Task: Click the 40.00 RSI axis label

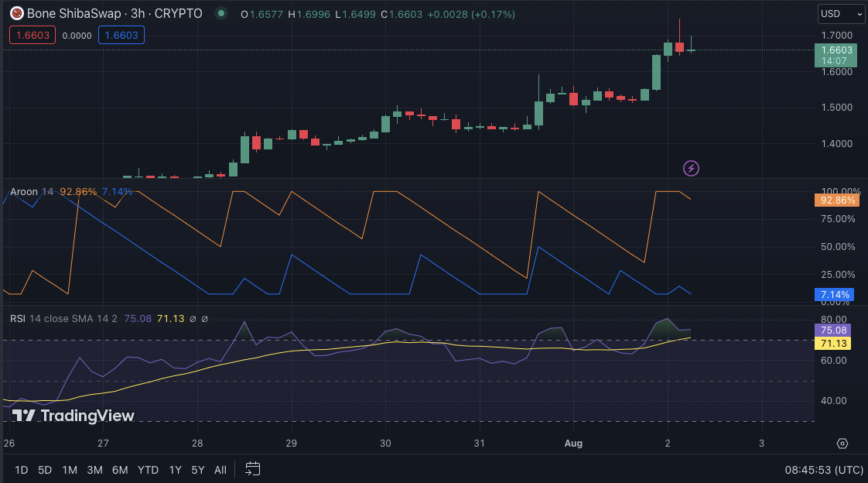Action: pyautogui.click(x=834, y=400)
